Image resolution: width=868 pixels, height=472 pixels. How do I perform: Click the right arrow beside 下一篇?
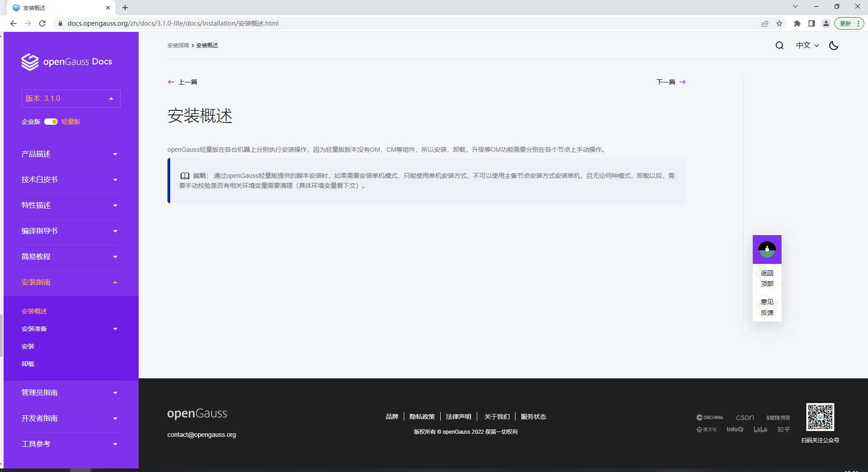click(683, 82)
